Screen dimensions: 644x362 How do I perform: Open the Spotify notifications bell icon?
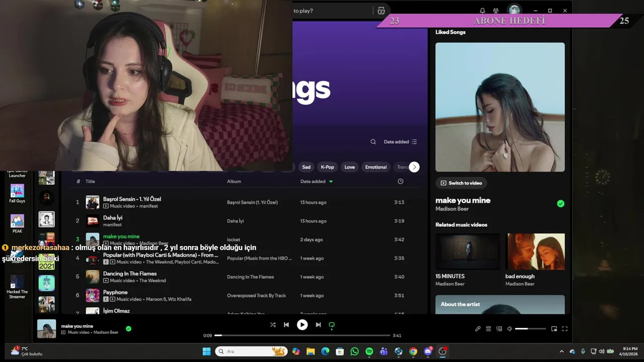click(482, 11)
